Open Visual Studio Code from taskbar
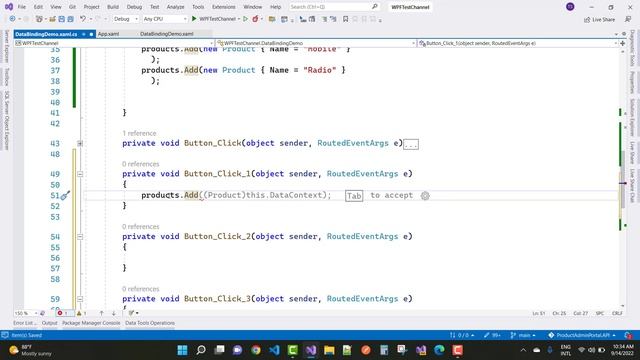 [274, 350]
